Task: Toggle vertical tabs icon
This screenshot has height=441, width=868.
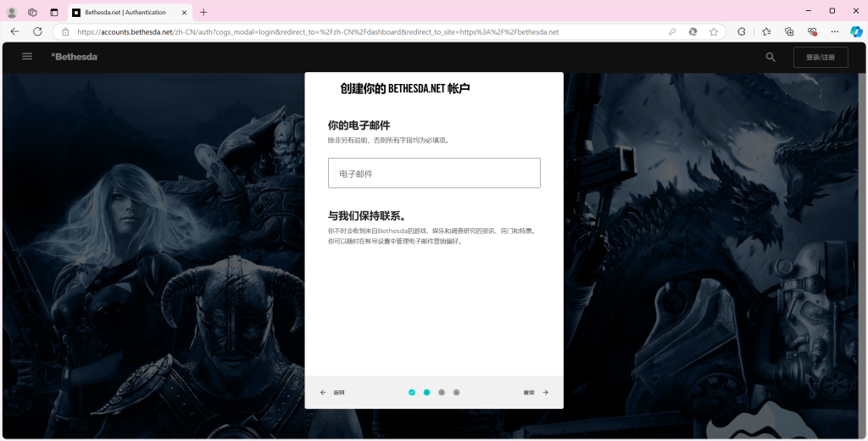Action: (x=53, y=12)
